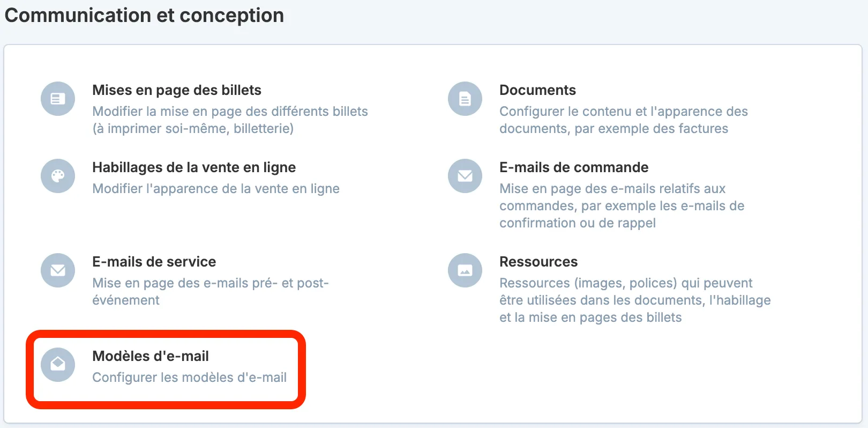This screenshot has height=428, width=868.
Task: Click the image icon beside Ressources
Action: (465, 270)
